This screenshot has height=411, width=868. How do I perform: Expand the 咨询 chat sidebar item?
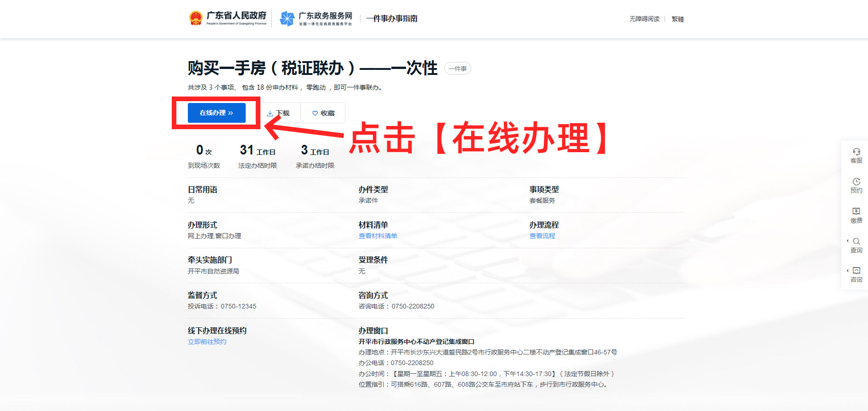856,271
